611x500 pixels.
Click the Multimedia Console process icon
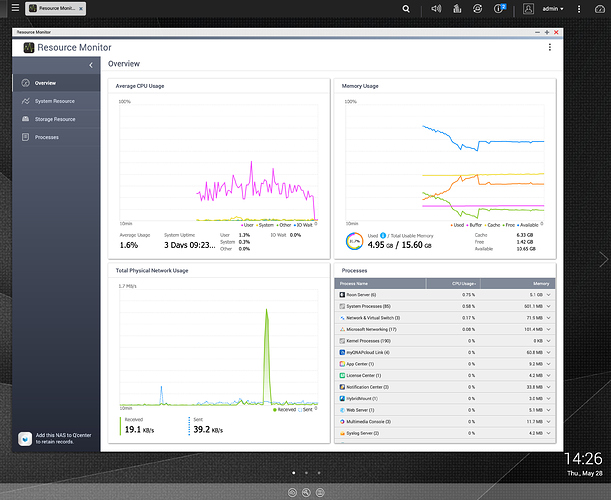click(342, 421)
